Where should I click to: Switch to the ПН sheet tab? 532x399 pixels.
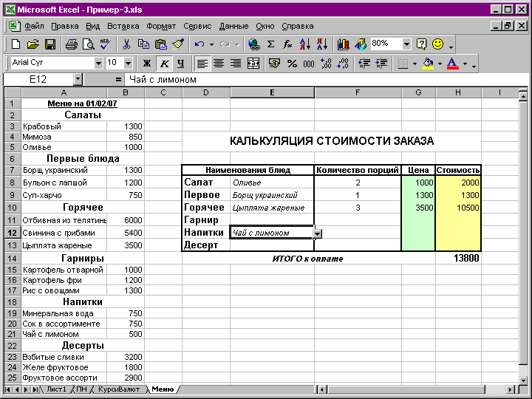point(81,389)
